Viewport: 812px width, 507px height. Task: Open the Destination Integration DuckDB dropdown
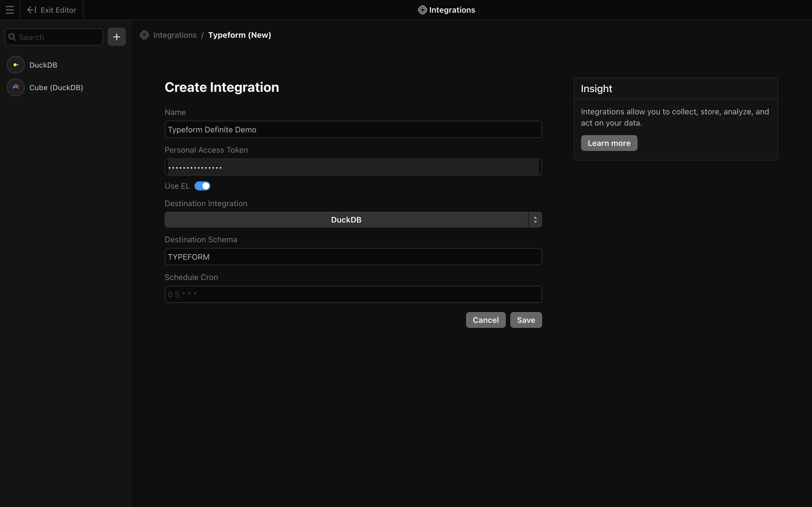[346, 220]
